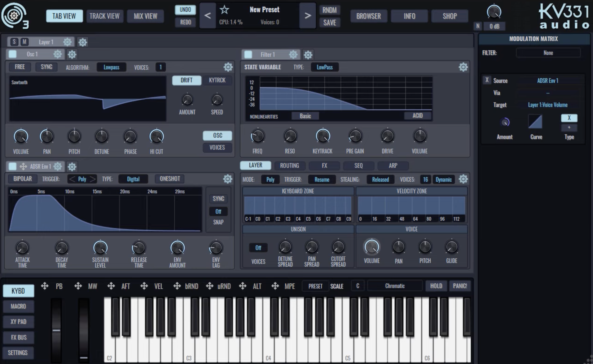Viewport: 593px width, 364px height.
Task: Open the Lowpass algorithm dropdown in Osc 1
Action: pos(111,67)
